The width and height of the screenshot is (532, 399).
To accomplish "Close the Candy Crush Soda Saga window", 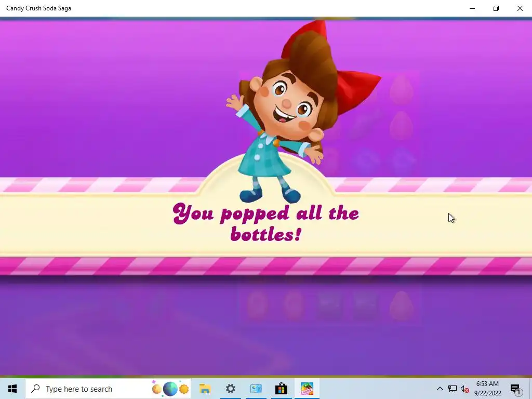I will [x=520, y=8].
